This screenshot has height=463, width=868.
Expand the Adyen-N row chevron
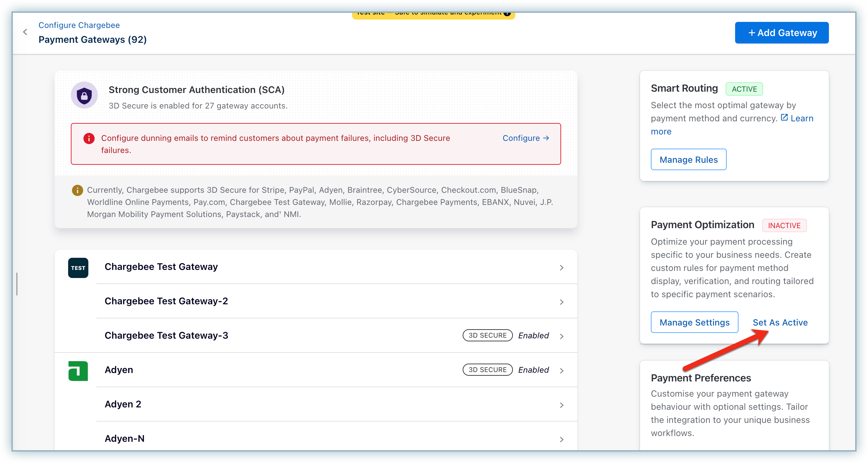[x=561, y=439]
